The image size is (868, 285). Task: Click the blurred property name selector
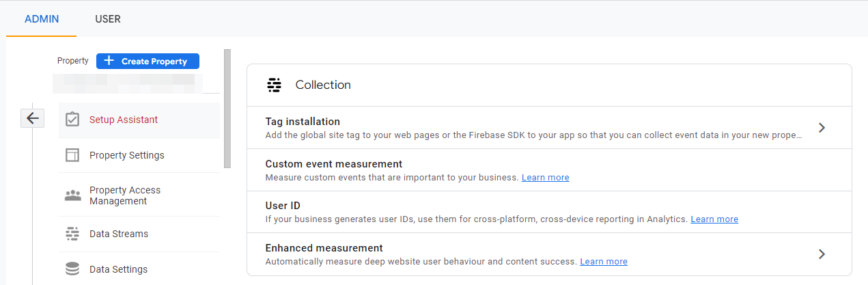coord(128,83)
